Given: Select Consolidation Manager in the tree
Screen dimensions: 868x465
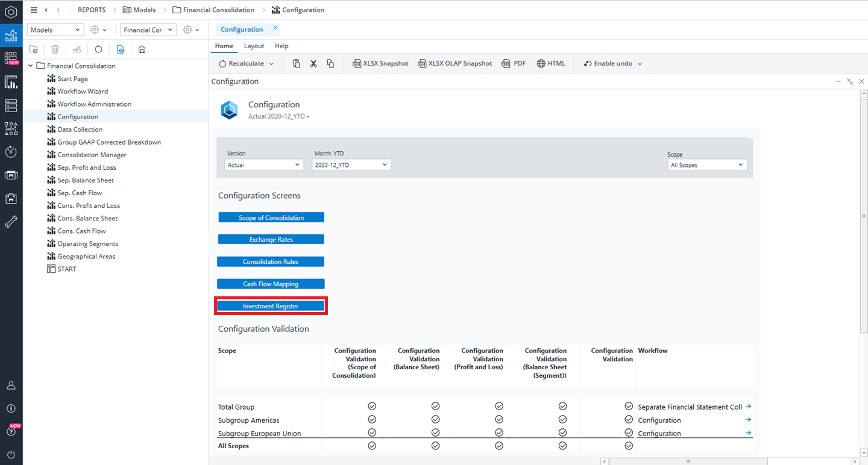Looking at the screenshot, I should point(92,155).
